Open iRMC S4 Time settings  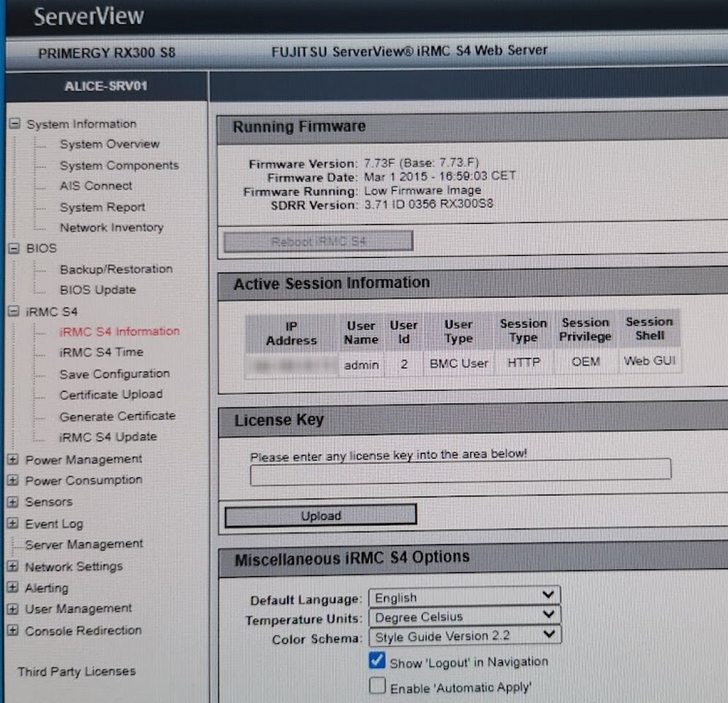point(101,352)
